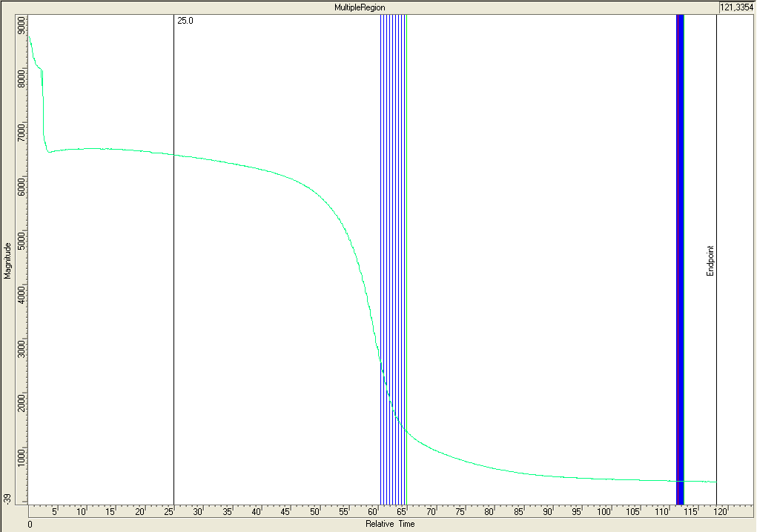Click the 50 tick on the time axis
The height and width of the screenshot is (532, 757).
click(315, 512)
